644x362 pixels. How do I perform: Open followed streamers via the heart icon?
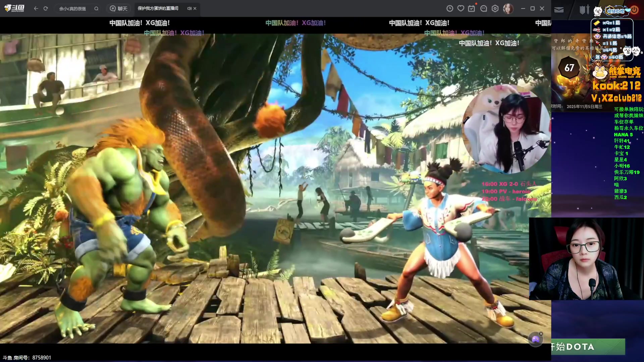pyautogui.click(x=461, y=8)
